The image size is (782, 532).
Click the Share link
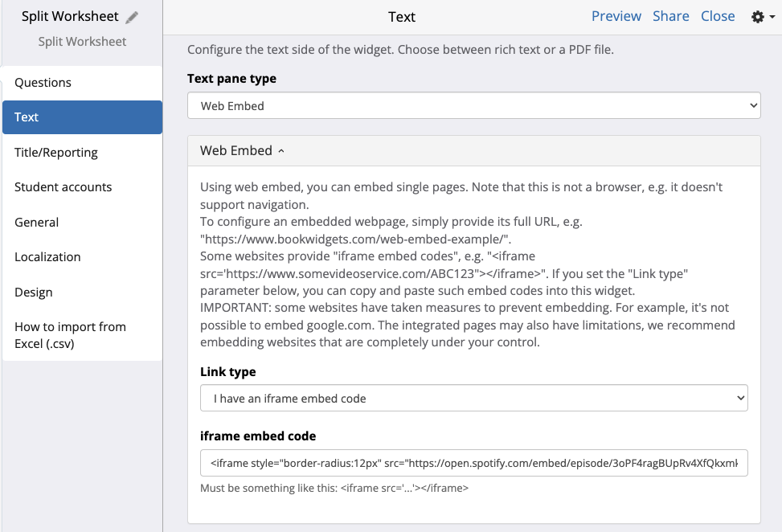coord(670,16)
